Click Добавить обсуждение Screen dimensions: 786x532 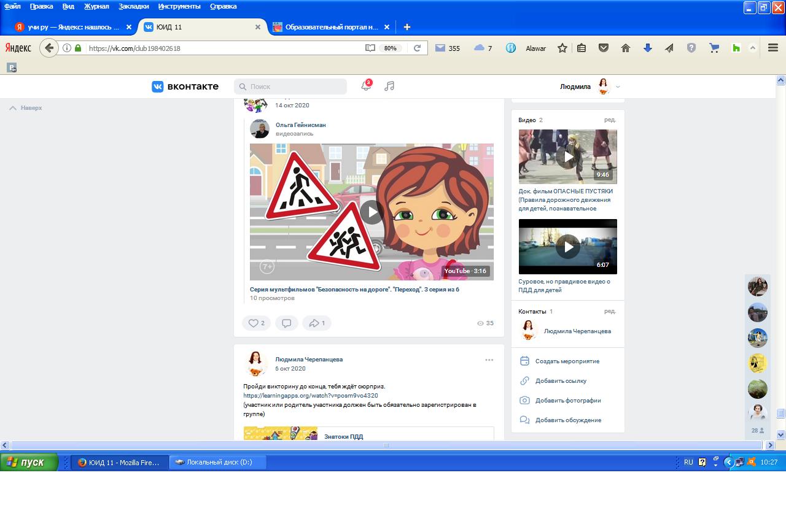(568, 420)
